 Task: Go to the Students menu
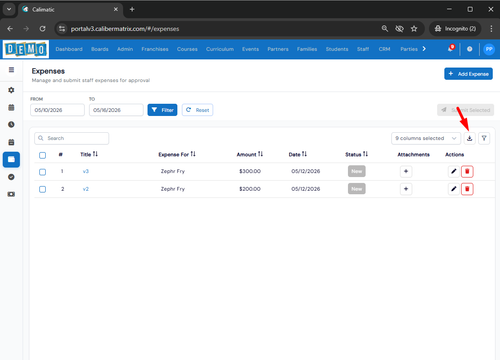pos(337,49)
